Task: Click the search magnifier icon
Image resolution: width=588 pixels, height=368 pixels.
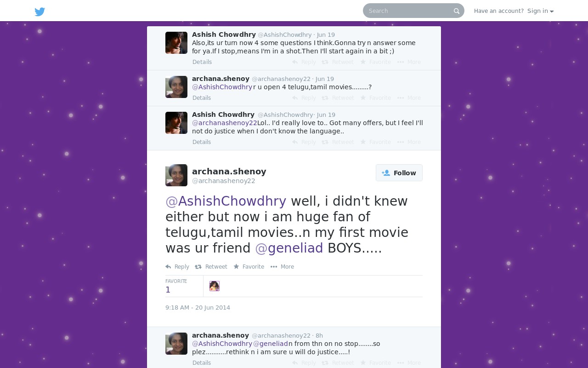Action: coord(457,11)
